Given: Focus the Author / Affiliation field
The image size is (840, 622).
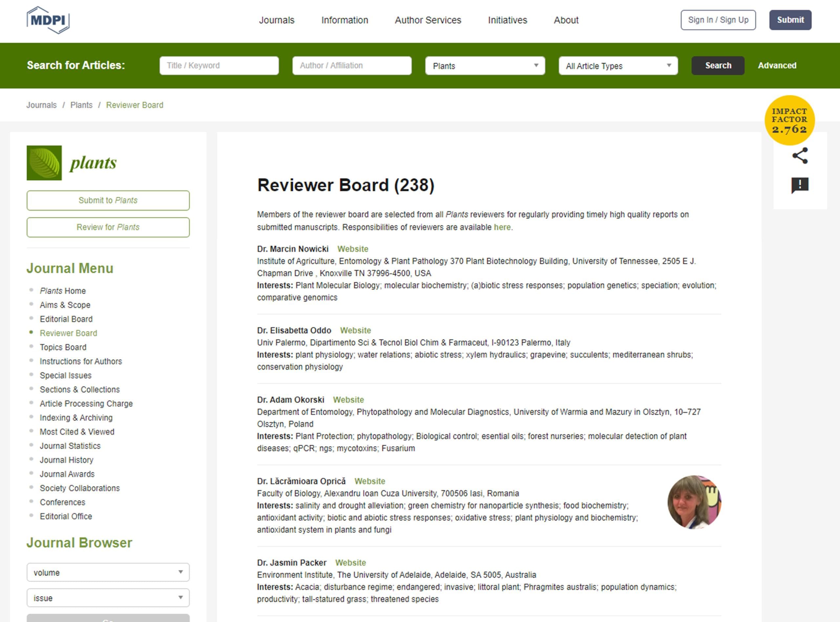Looking at the screenshot, I should (x=352, y=66).
